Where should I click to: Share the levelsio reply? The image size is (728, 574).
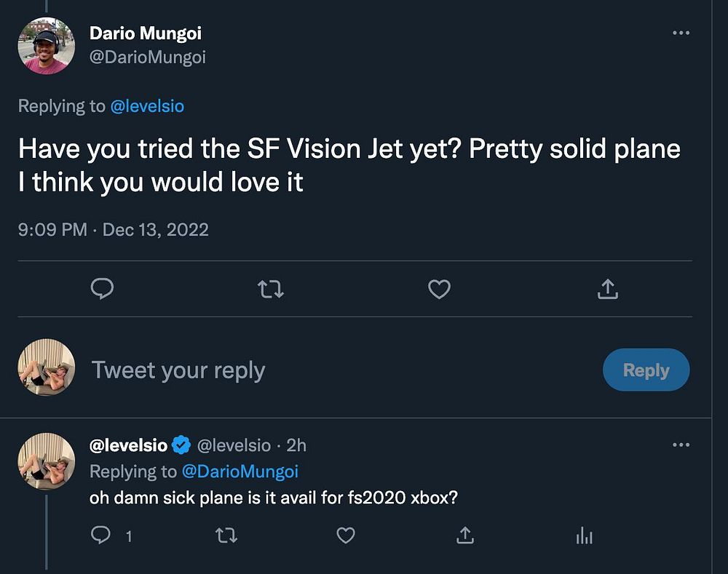point(464,536)
